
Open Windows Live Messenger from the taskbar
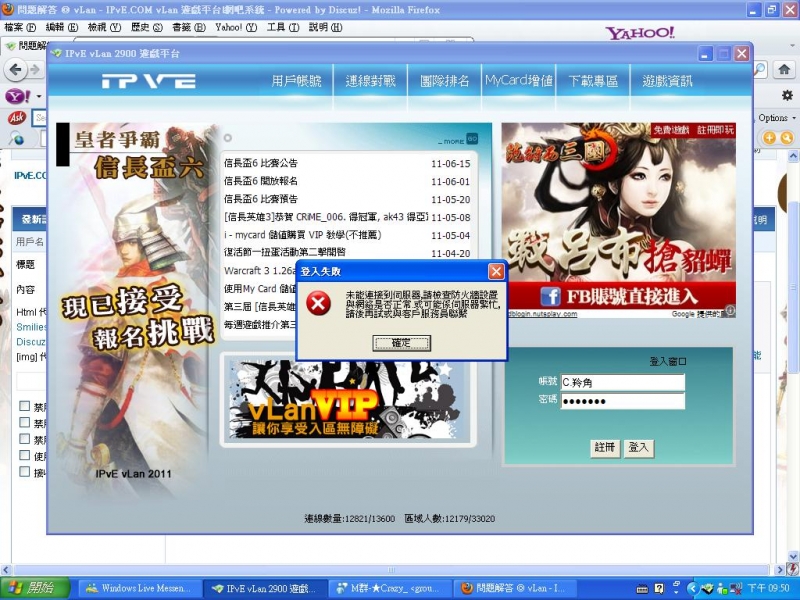[x=140, y=588]
